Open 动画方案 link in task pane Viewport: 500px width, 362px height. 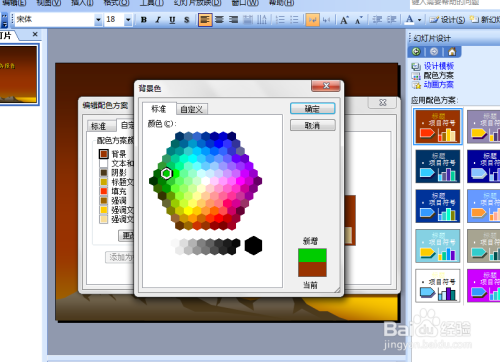tap(439, 85)
